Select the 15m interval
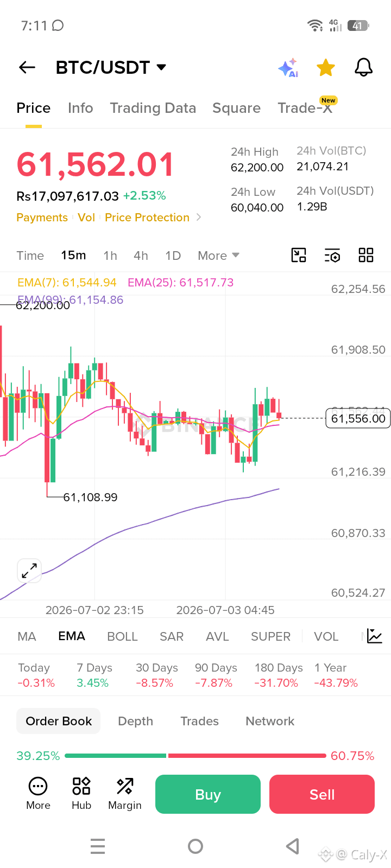Viewport: 391px width, 868px height. tap(73, 256)
